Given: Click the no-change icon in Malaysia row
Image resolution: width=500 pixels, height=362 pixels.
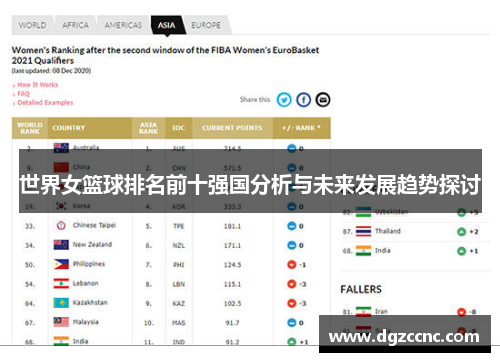Looking at the screenshot, I should pos(292,323).
